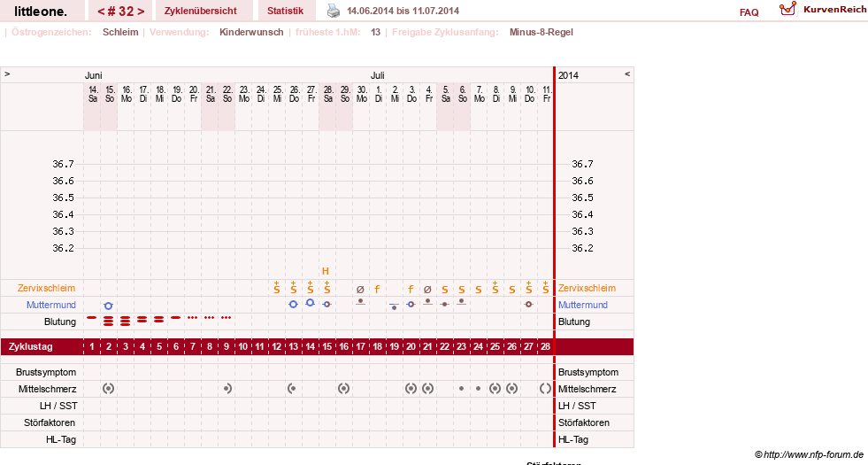The height and width of the screenshot is (465, 868).
Task: Click the ø mucus symbol on cycle day 17
Action: (x=360, y=290)
